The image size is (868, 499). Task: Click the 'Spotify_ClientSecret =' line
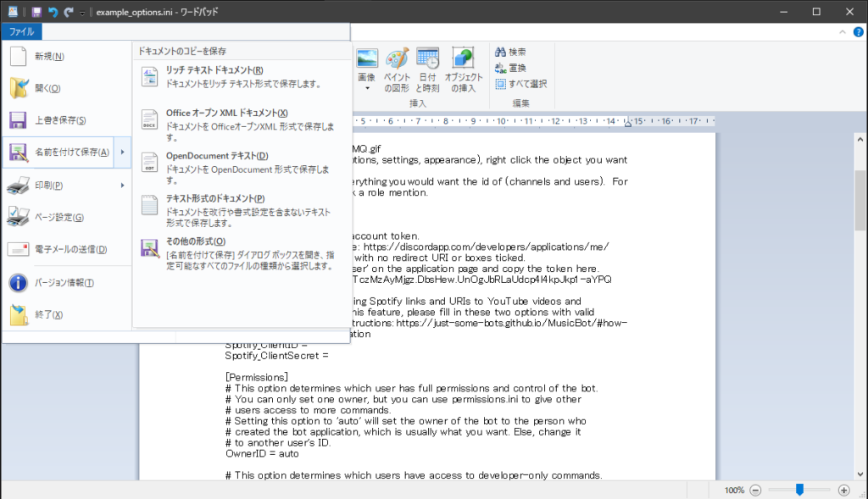(x=277, y=356)
